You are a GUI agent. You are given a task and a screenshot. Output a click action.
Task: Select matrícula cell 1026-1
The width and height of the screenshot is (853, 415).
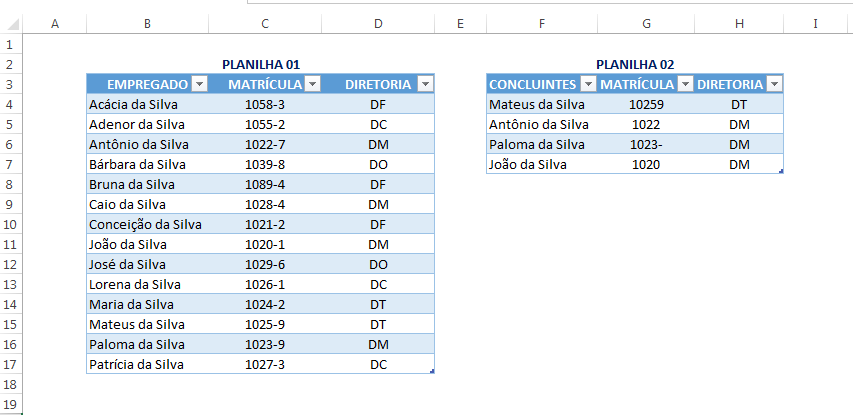click(x=265, y=284)
